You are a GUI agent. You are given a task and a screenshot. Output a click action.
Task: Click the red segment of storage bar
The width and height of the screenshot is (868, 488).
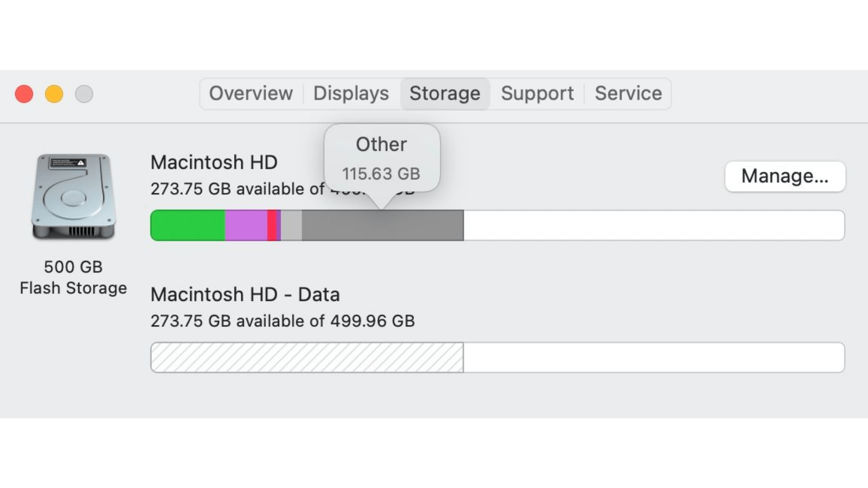272,225
